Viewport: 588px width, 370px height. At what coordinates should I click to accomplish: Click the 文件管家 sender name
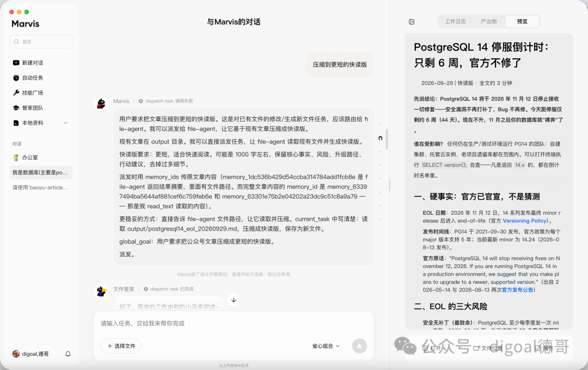click(x=124, y=289)
